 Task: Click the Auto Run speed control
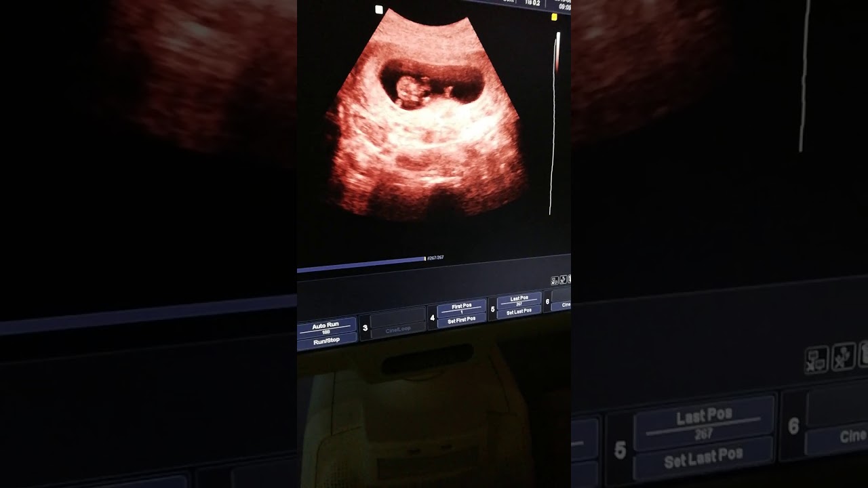tap(326, 328)
